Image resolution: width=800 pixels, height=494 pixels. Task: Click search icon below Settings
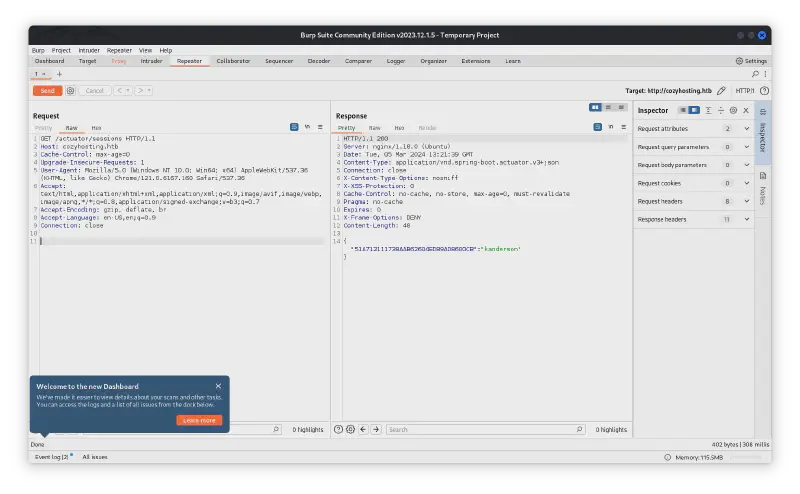point(755,74)
